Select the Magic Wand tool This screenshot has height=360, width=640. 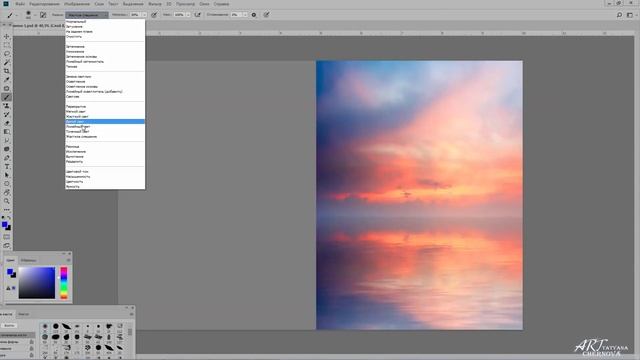click(x=7, y=62)
